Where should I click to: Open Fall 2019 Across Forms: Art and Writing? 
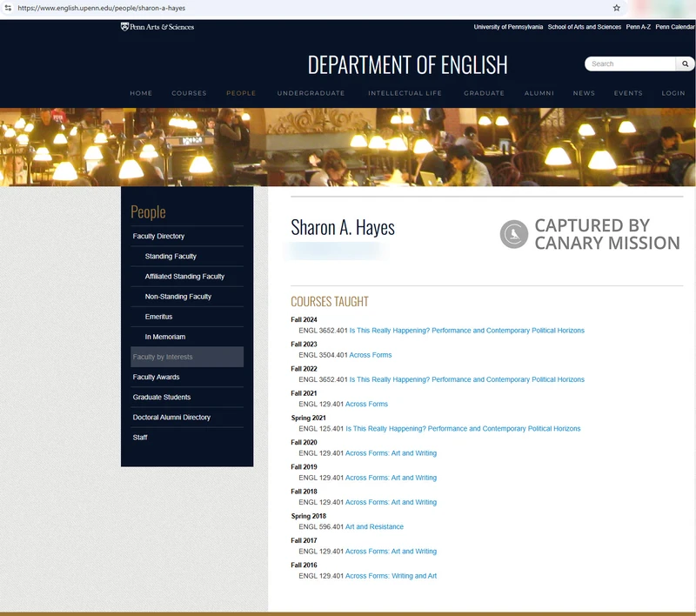tap(391, 478)
